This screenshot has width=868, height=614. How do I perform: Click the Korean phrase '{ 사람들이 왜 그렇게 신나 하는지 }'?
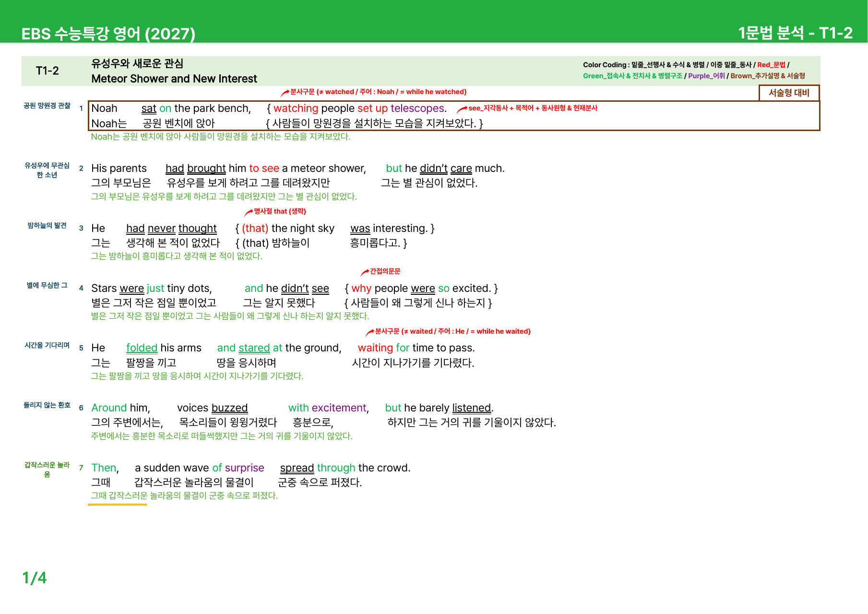tap(418, 303)
